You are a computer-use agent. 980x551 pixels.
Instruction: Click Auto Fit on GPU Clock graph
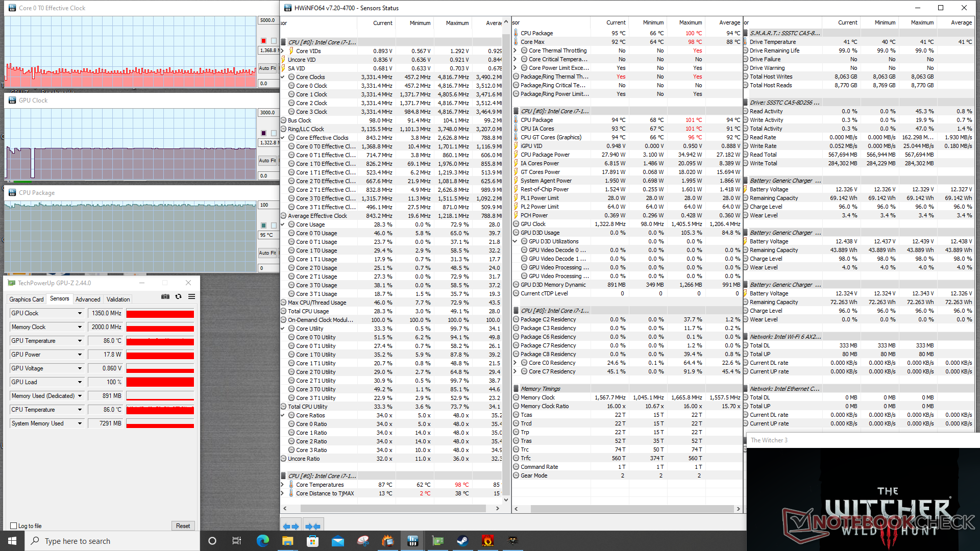click(x=267, y=160)
